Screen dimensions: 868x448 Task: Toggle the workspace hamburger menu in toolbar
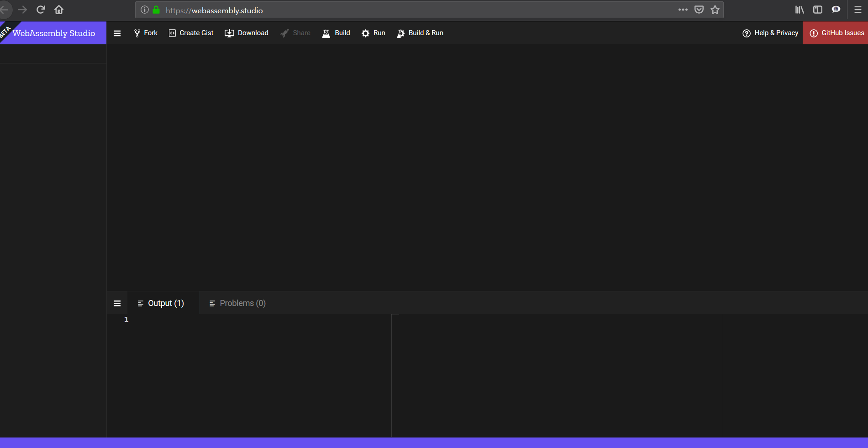pos(117,33)
